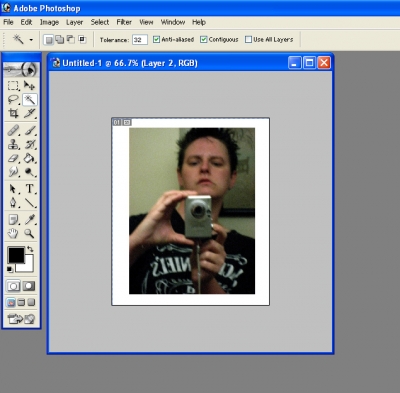Image resolution: width=400 pixels, height=393 pixels.
Task: Choose the Lasso tool
Action: click(13, 100)
